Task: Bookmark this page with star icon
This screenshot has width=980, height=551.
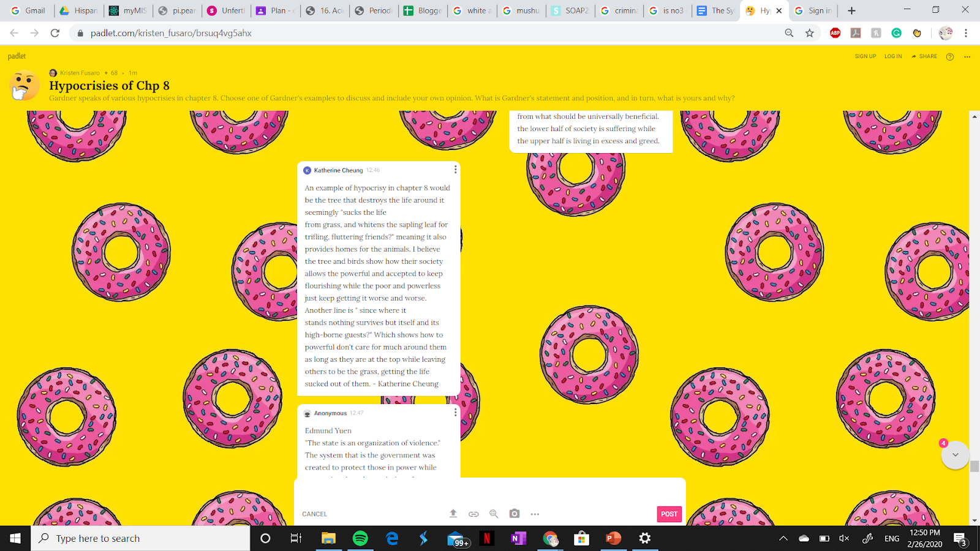Action: click(x=810, y=33)
